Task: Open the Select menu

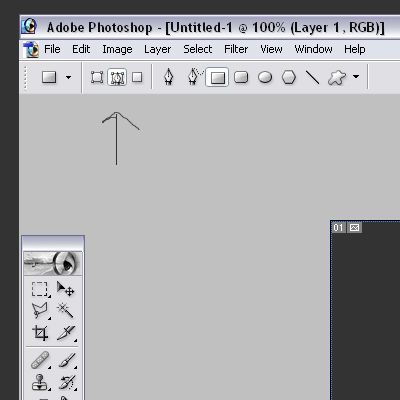Action: (x=198, y=49)
